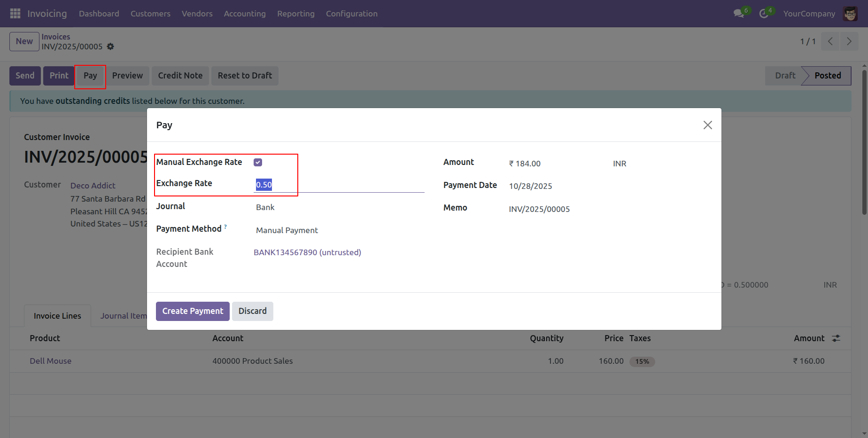The image size is (868, 438).
Task: Open column settings icon next to Amount
Action: (x=836, y=338)
